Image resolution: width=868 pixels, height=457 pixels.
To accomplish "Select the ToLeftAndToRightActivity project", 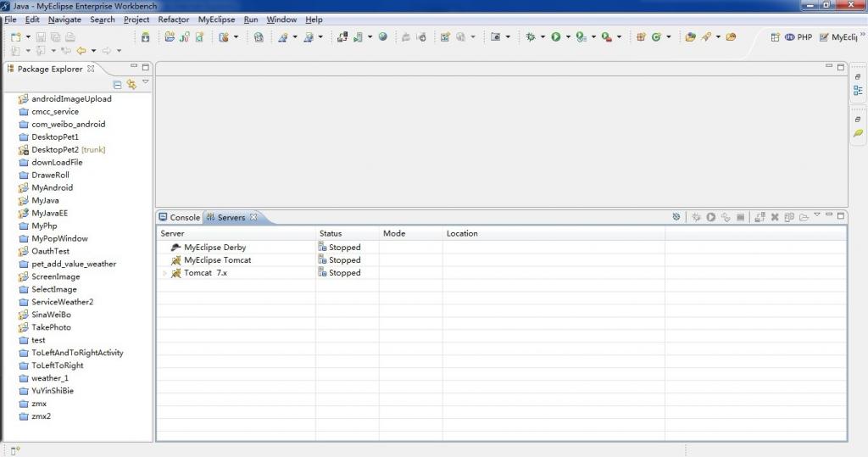I will [77, 353].
